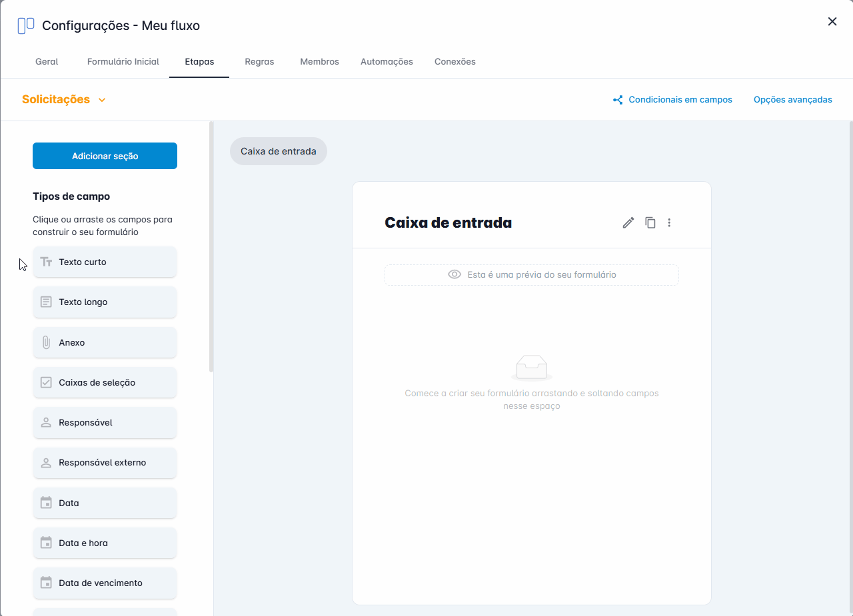Click the eye icon in preview banner

click(x=454, y=274)
